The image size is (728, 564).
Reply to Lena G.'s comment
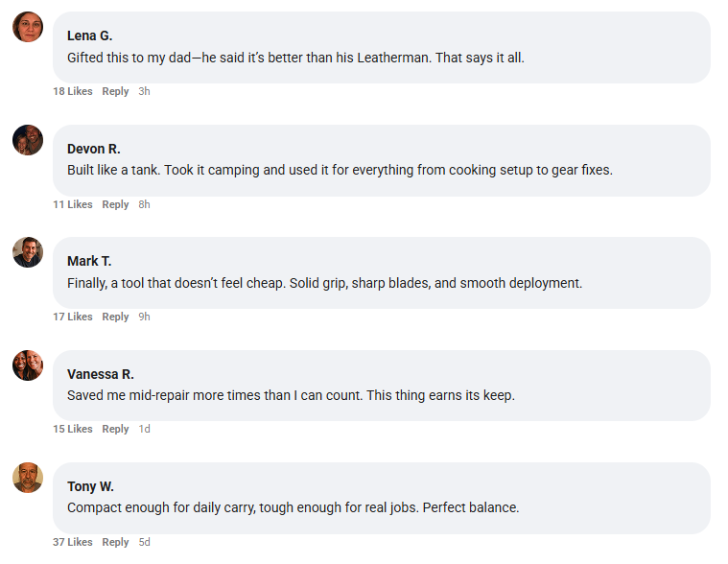click(115, 91)
